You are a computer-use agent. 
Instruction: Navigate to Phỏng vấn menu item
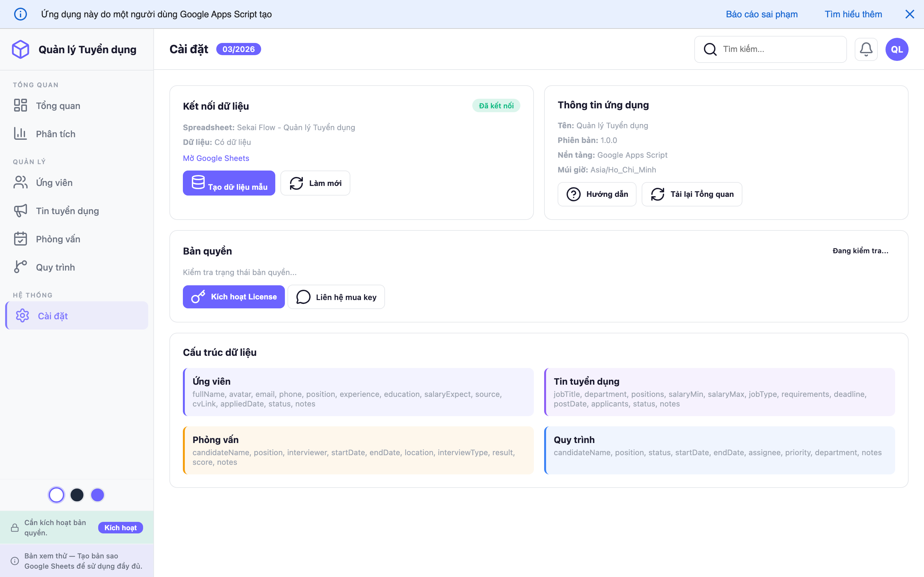click(x=58, y=239)
